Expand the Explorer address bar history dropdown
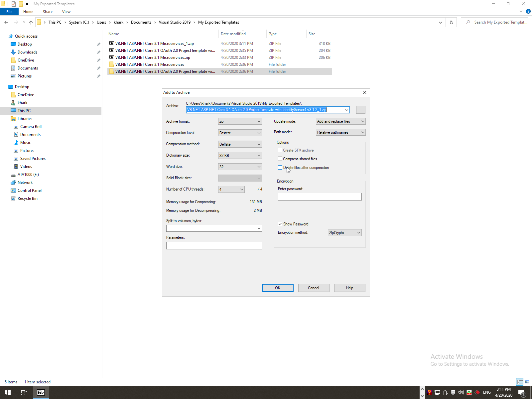Screen dimensions: 532x399 (x=441, y=22)
